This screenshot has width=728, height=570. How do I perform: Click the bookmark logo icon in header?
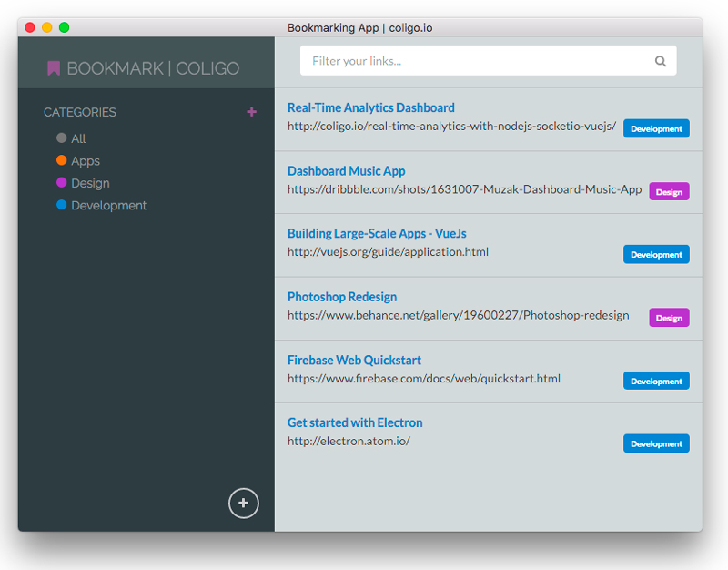54,68
